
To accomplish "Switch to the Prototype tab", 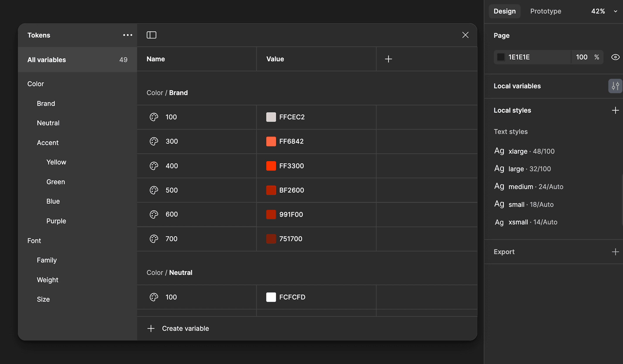I will tap(546, 11).
